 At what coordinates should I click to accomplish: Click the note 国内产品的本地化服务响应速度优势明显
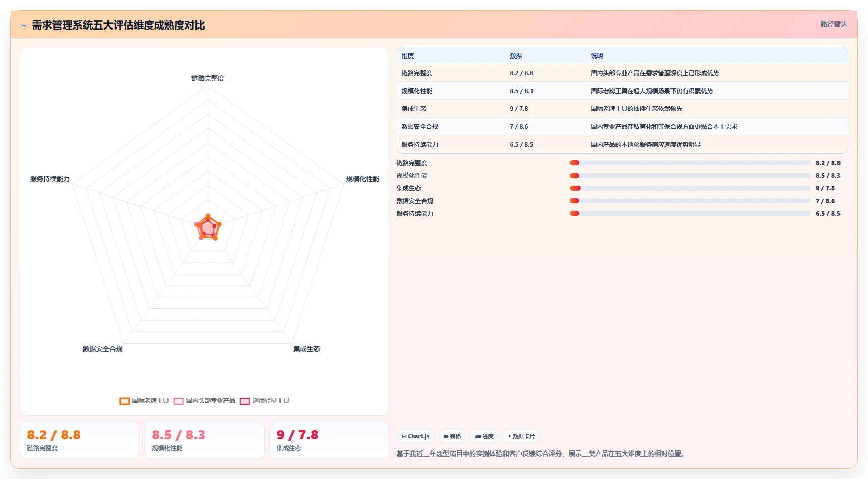tap(646, 145)
